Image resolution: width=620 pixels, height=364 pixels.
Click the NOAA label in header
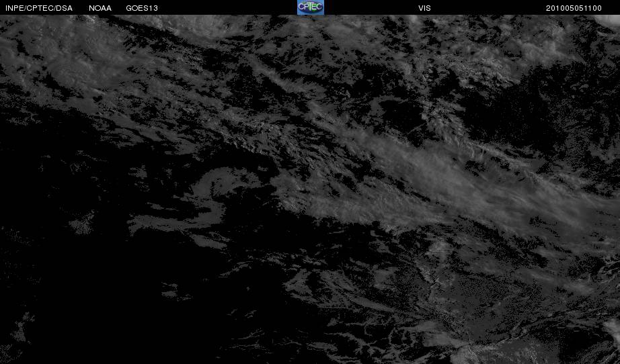coord(100,8)
